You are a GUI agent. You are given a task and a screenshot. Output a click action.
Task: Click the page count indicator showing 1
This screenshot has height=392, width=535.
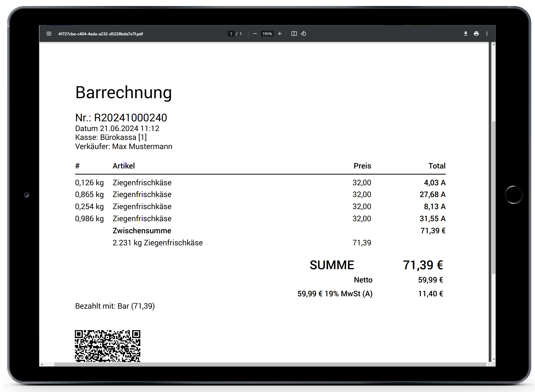[x=240, y=34]
